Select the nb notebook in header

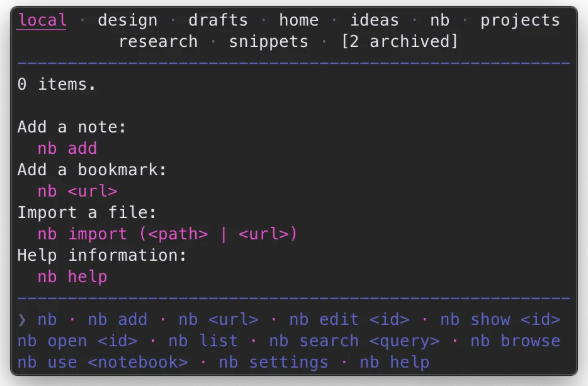click(440, 20)
